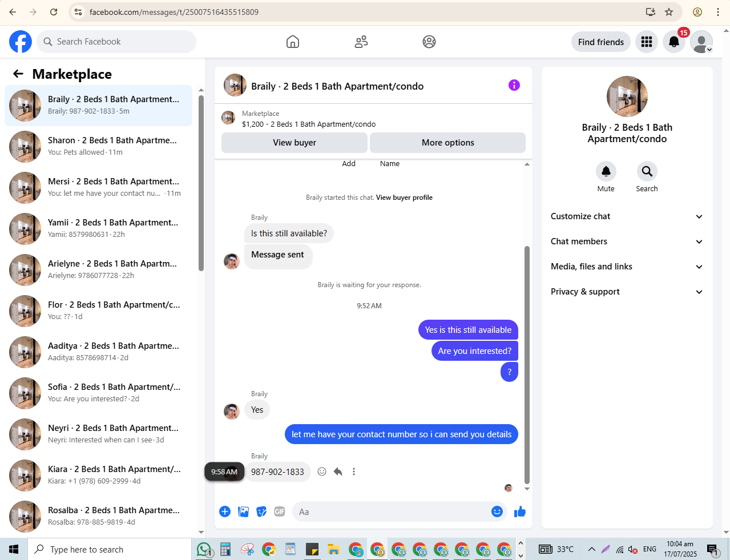Click the 'Yes is this still available' message

(468, 330)
